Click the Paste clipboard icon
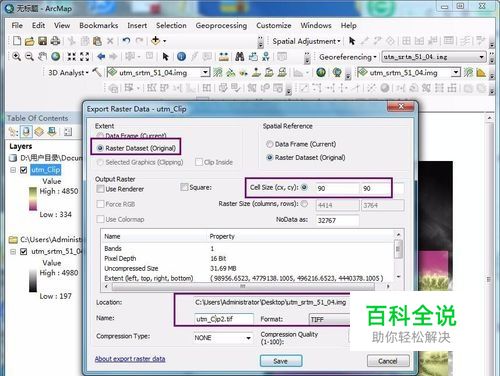 tap(97, 41)
